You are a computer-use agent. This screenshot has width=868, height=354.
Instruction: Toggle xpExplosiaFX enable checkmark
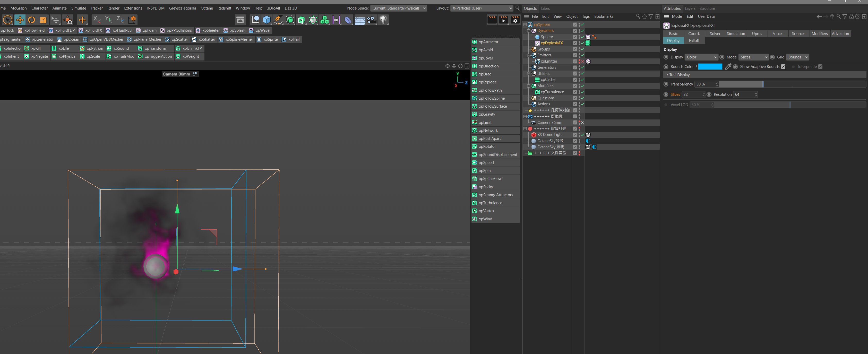[x=583, y=43]
